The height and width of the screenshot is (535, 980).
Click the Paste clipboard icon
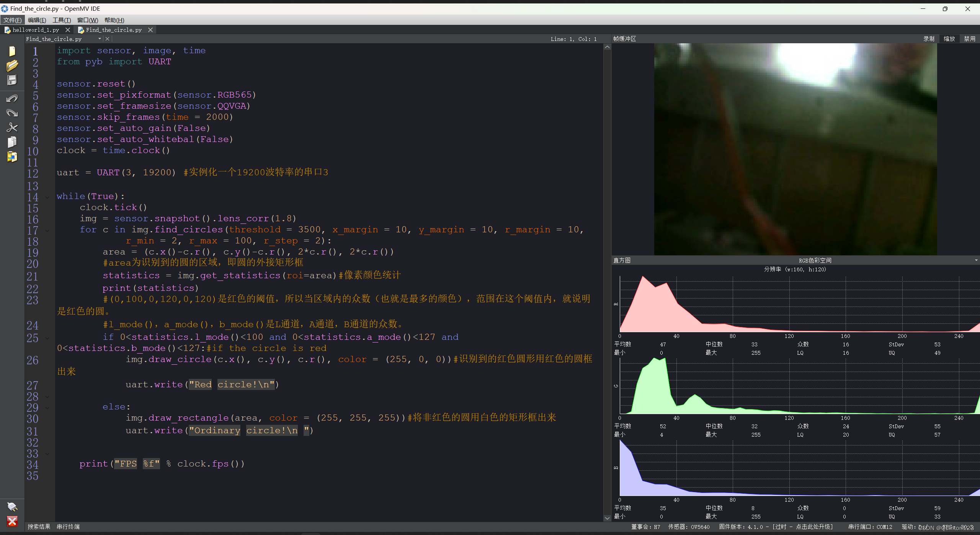(x=12, y=157)
